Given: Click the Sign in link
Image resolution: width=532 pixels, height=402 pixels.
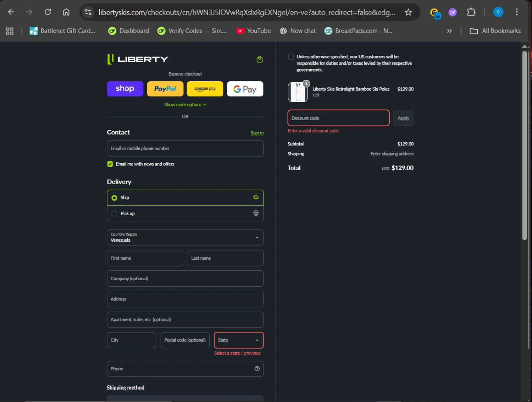Looking at the screenshot, I should point(257,133).
